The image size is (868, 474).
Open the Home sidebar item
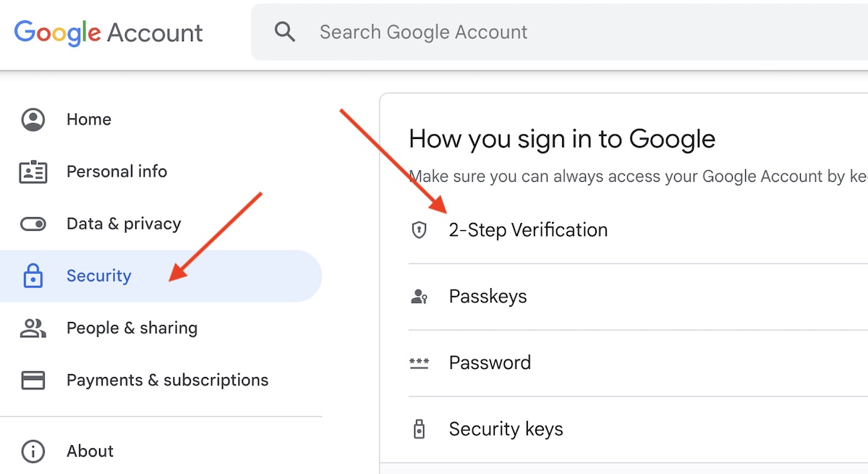pos(89,119)
